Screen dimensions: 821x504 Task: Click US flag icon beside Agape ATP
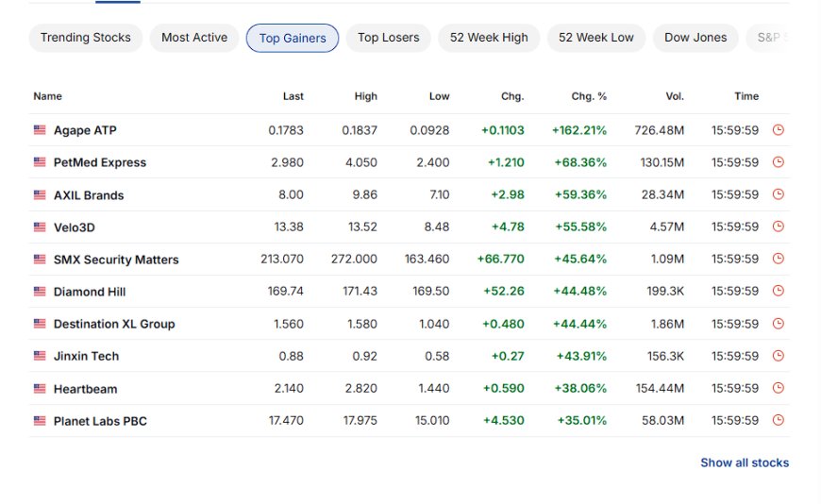pos(40,130)
